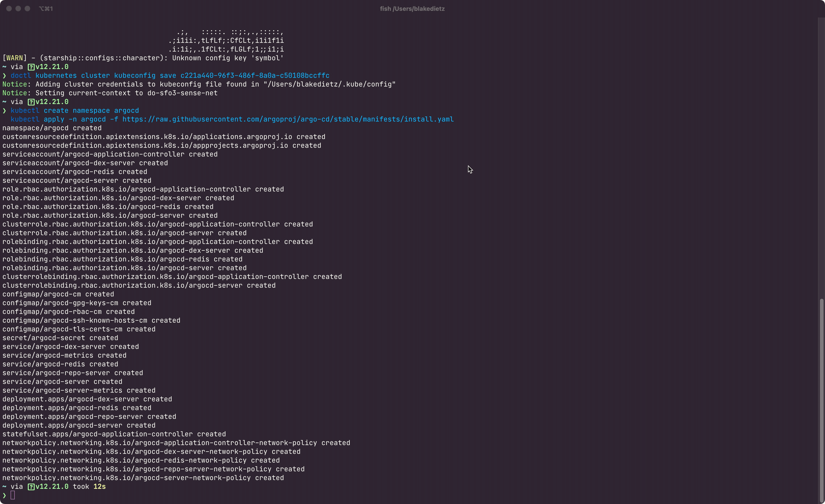Click the red close window button
The image size is (825, 504).
coord(9,9)
